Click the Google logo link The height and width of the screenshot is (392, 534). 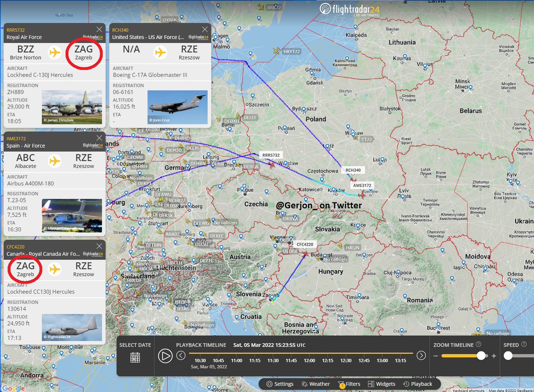pos(13,388)
